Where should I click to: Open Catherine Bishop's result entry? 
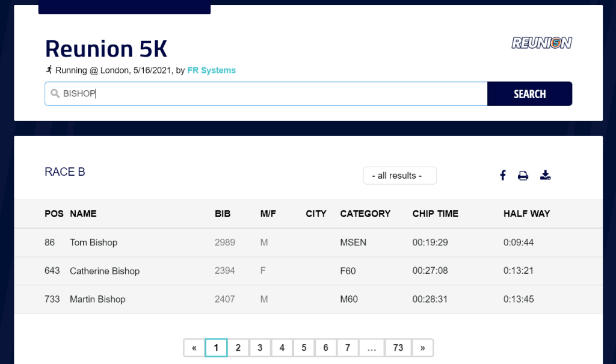(x=105, y=271)
